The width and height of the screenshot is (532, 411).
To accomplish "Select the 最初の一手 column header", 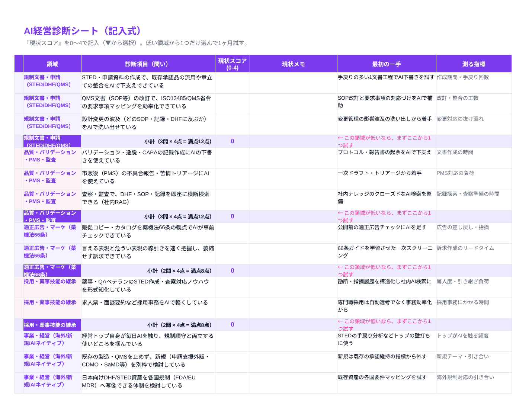I will click(387, 64).
